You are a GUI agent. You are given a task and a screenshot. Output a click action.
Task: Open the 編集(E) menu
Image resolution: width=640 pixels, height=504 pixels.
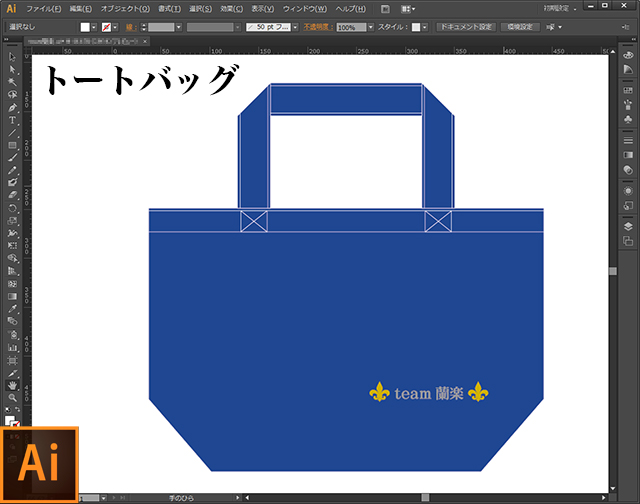(x=80, y=9)
